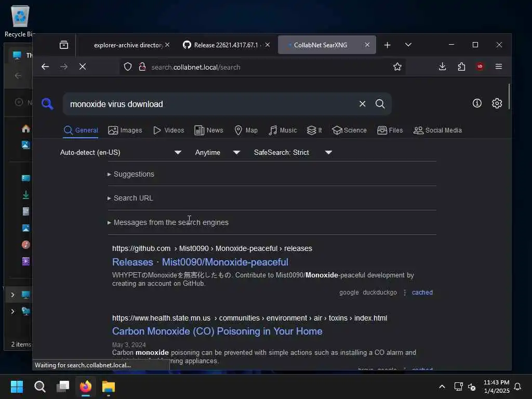Click the Firefox taskbar icon
The height and width of the screenshot is (399, 532).
pyautogui.click(x=86, y=387)
